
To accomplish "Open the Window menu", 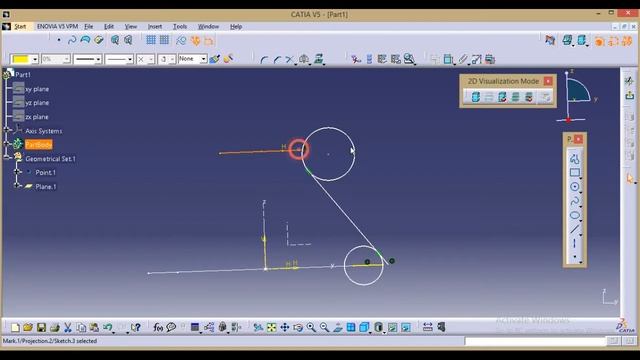I will pyautogui.click(x=208, y=27).
